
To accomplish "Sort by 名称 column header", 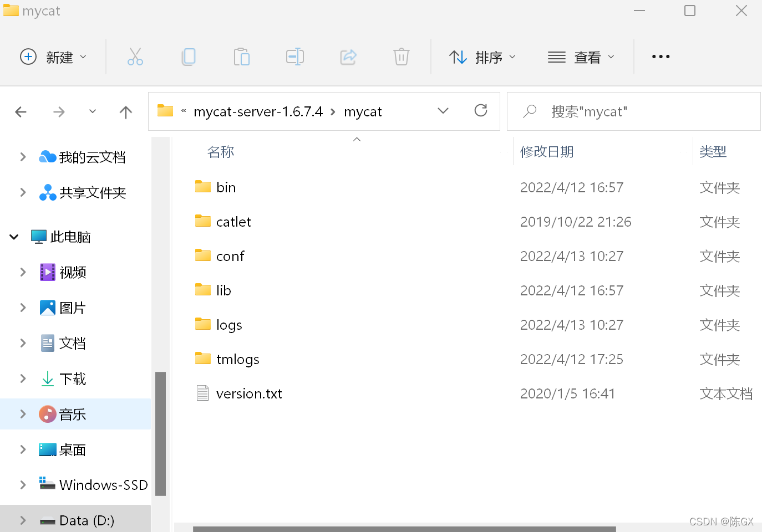I will [x=221, y=152].
